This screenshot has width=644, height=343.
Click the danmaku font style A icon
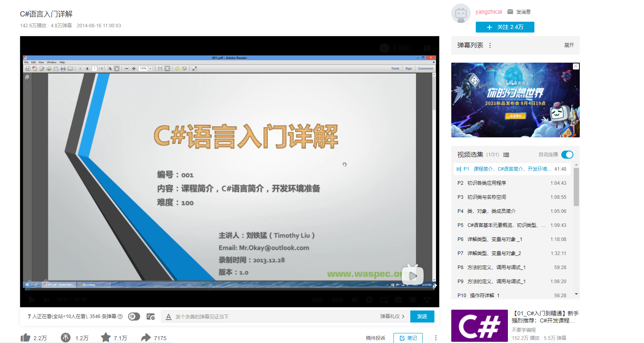[x=169, y=316]
